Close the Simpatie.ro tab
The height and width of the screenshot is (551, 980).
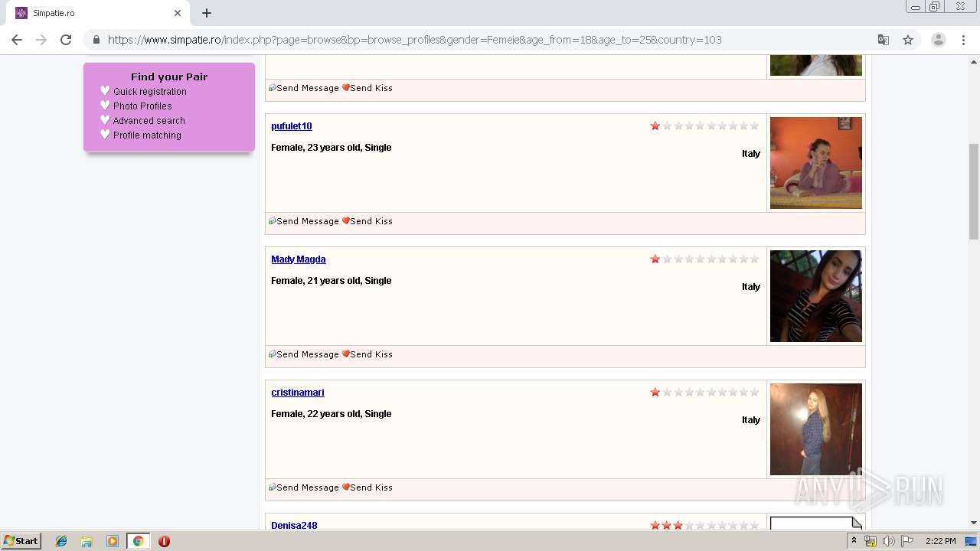(178, 13)
